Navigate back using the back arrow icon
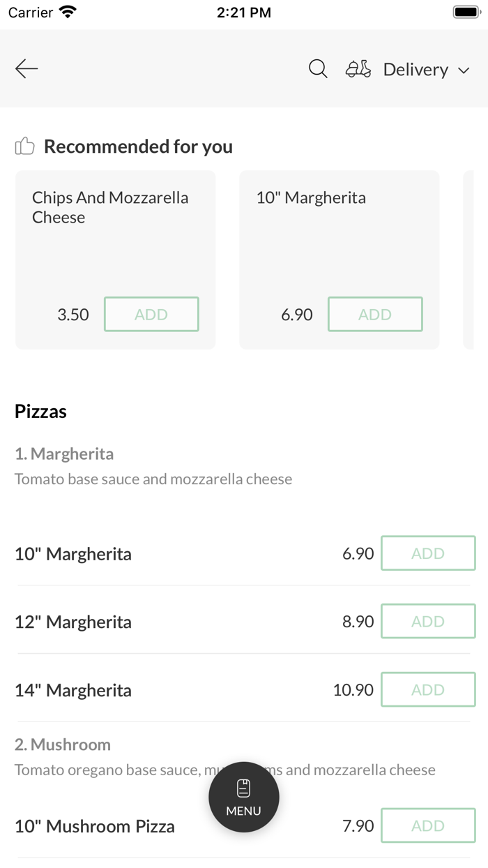 pyautogui.click(x=26, y=68)
